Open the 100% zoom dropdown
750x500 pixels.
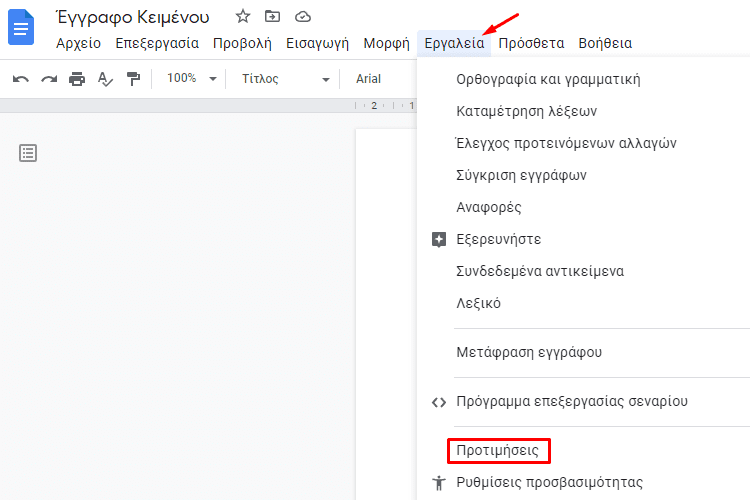coord(191,78)
